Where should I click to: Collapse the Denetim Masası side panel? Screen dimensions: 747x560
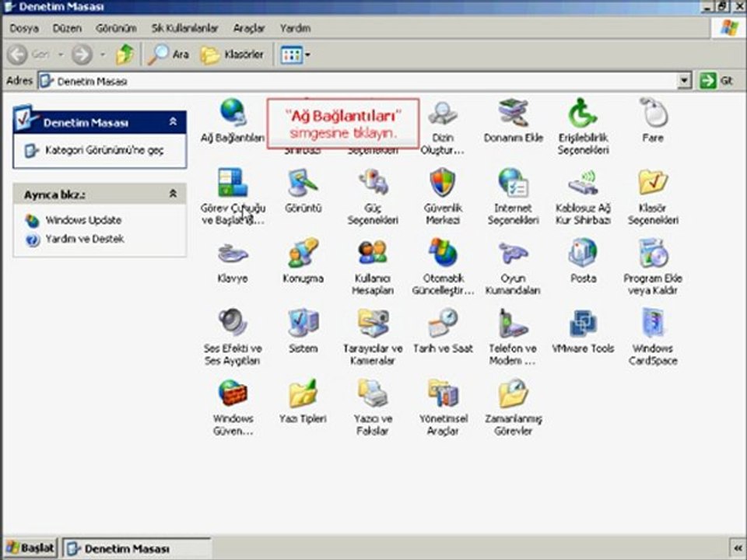pos(173,122)
